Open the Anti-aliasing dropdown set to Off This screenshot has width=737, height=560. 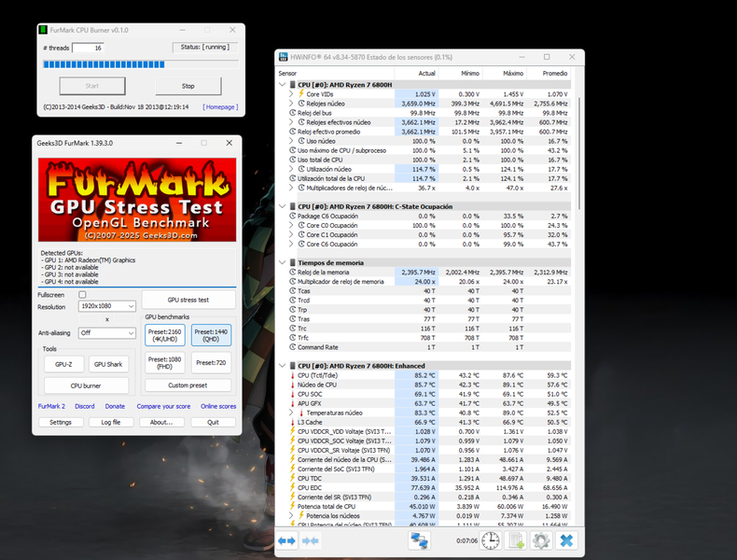(x=107, y=333)
